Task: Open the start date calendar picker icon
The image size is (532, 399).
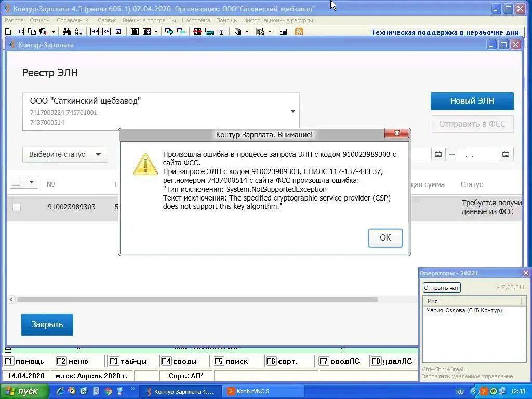Action: 438,154
